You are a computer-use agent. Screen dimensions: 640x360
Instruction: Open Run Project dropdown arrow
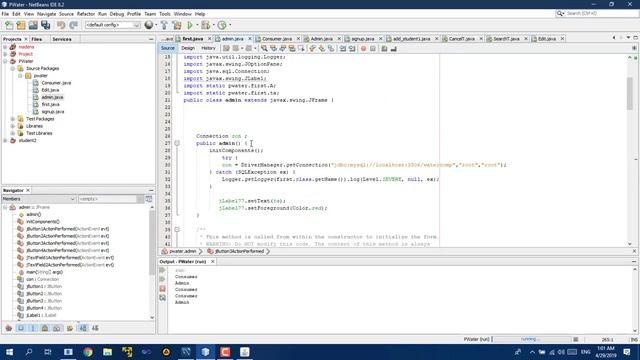click(197, 25)
